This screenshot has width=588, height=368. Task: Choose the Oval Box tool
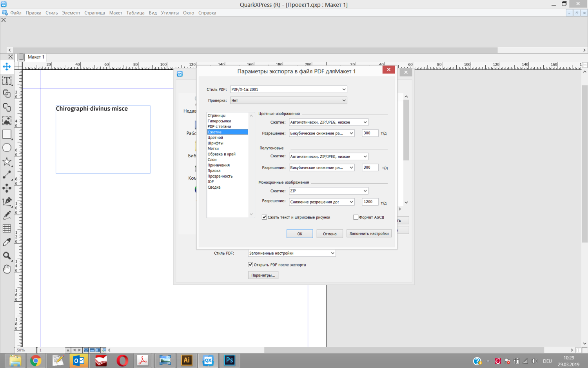point(7,148)
